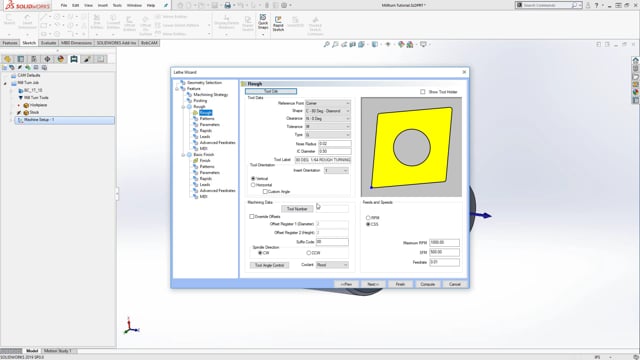This screenshot has width=640, height=360.
Task: Click the yellow diamond insert preview
Action: (x=411, y=148)
